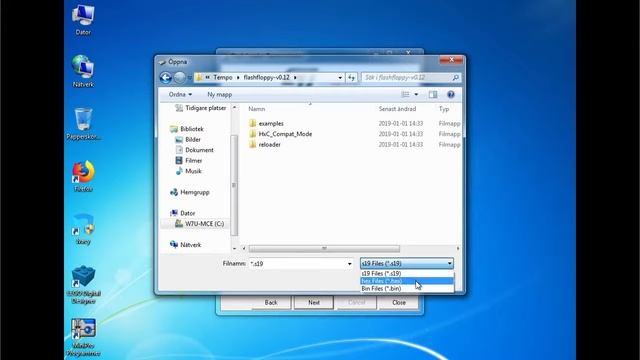
Task: Click Next in the background wizard window
Action: click(x=314, y=303)
